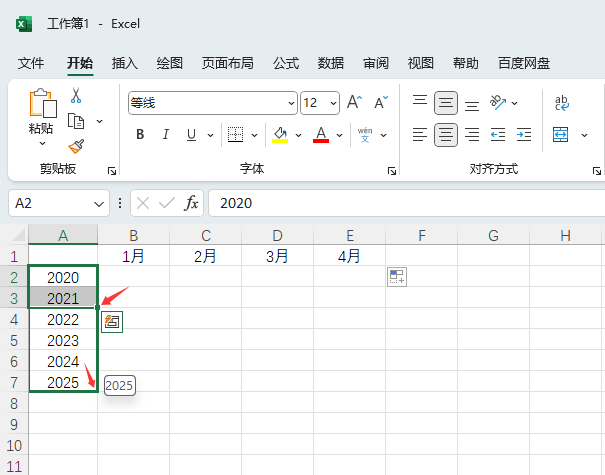Switch to the 审阅 tab
The image size is (605, 475).
(x=376, y=63)
